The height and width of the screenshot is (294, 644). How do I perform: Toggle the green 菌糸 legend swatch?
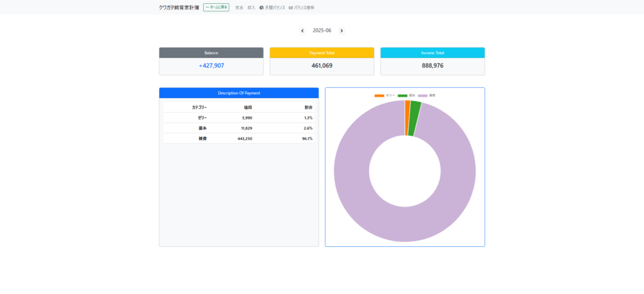[402, 95]
